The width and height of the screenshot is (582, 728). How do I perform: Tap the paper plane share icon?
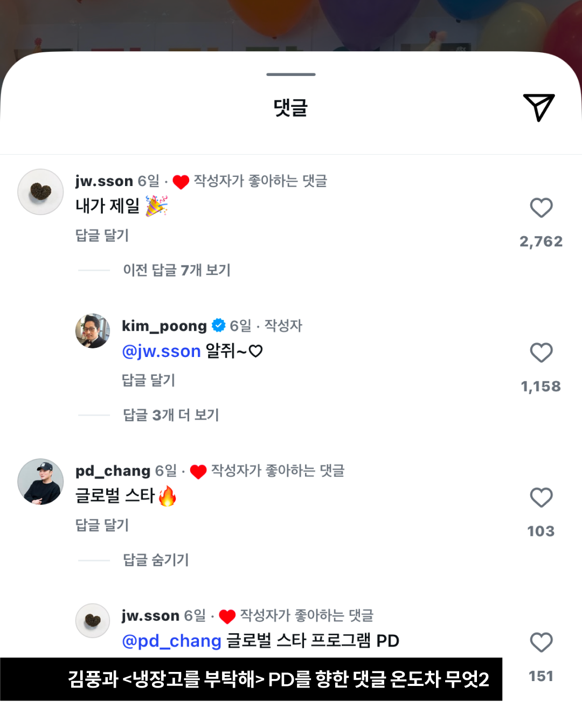(538, 107)
